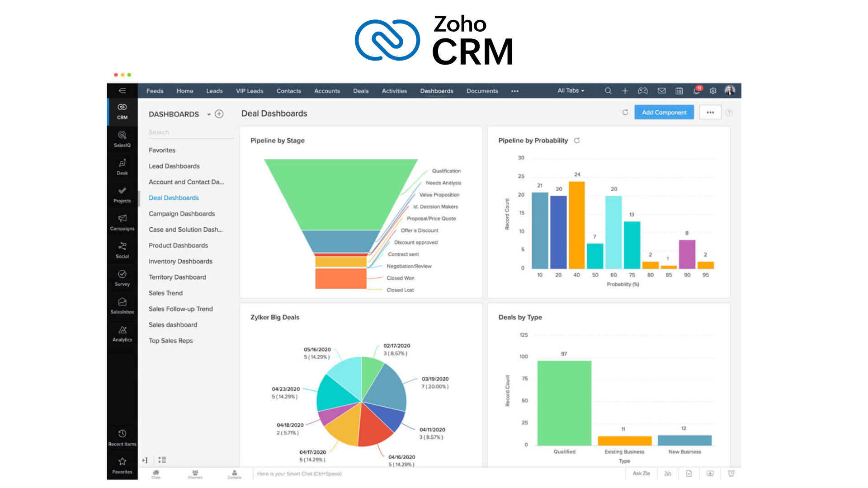The width and height of the screenshot is (868, 488).
Task: Open the calendar icon in top bar
Action: click(x=679, y=91)
